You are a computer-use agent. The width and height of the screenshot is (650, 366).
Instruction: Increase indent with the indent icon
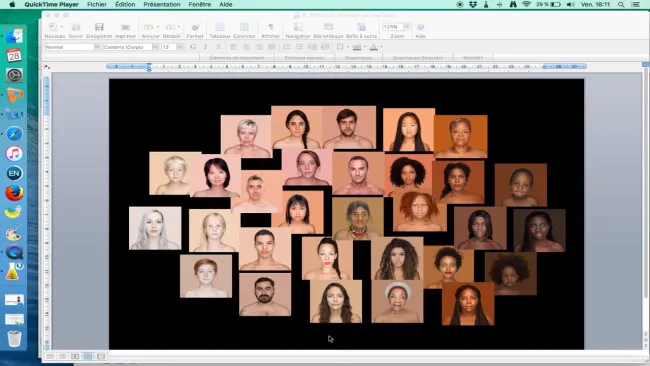point(325,47)
